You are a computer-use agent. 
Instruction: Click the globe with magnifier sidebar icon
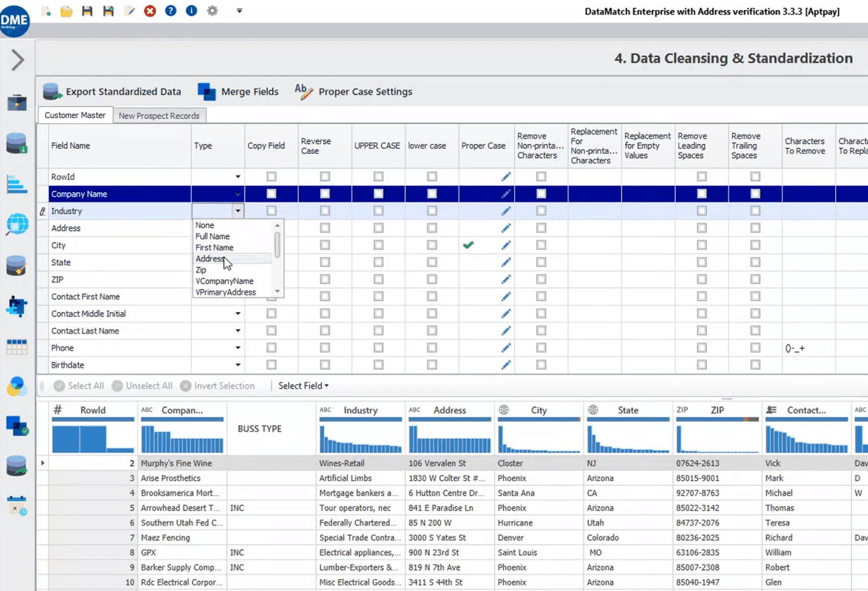pyautogui.click(x=17, y=224)
